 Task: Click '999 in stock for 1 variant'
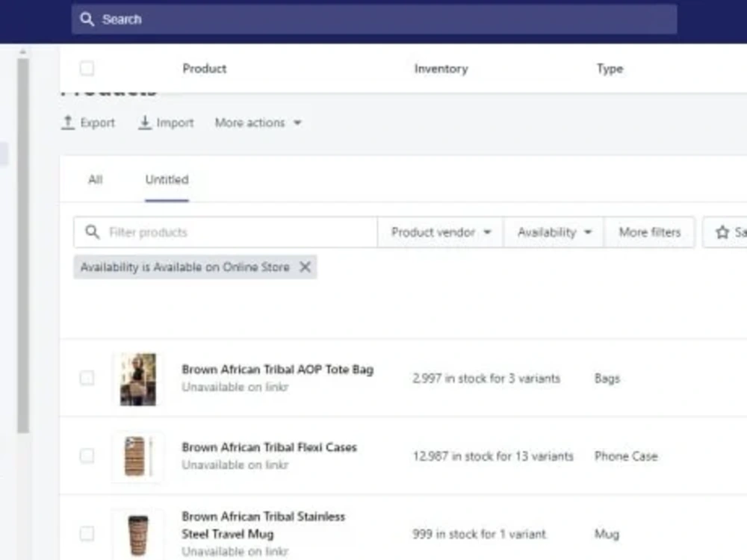point(479,534)
